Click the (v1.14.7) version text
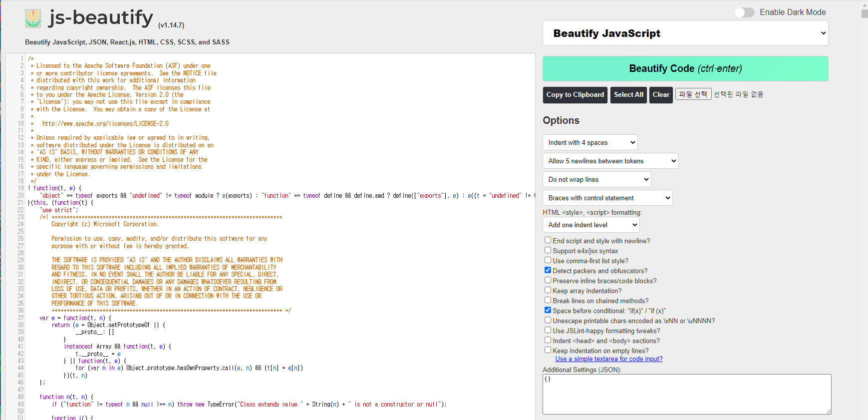This screenshot has height=420, width=868. click(x=171, y=25)
